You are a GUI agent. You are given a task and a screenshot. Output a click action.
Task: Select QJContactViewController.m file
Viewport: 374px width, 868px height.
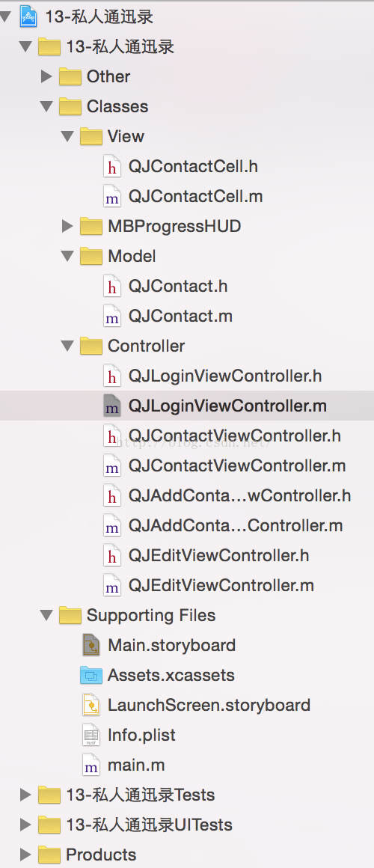(237, 465)
